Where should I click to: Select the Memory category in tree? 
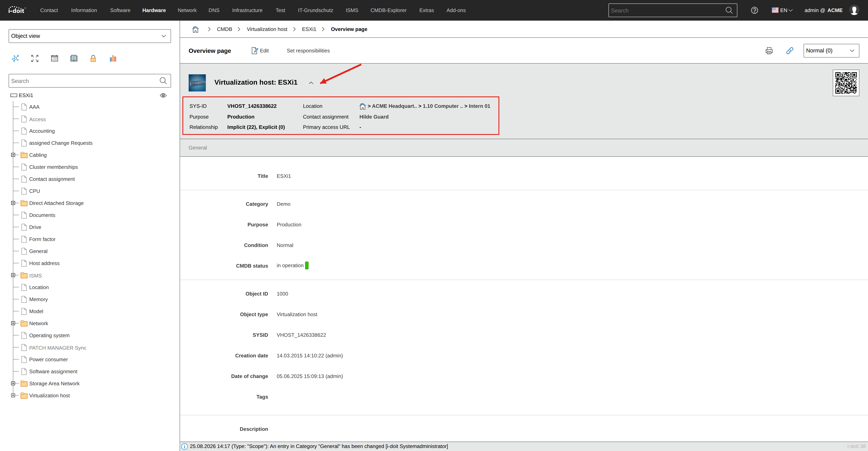point(38,299)
